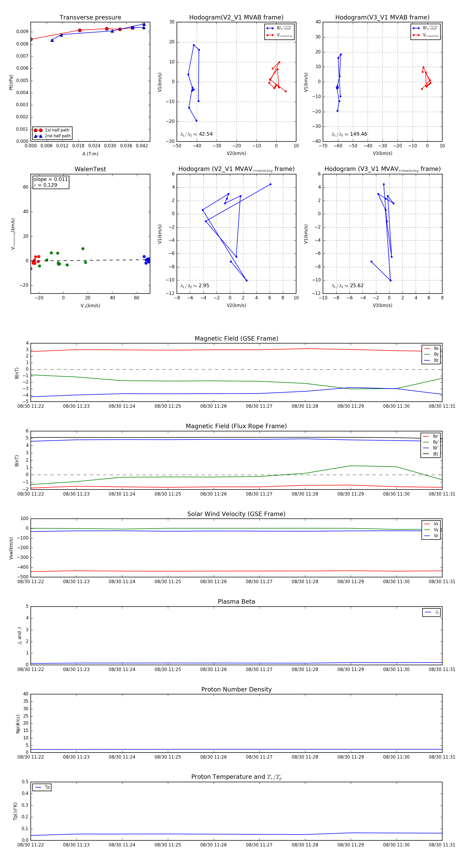Click the eigenvalue ratio value '42.54'

point(206,134)
